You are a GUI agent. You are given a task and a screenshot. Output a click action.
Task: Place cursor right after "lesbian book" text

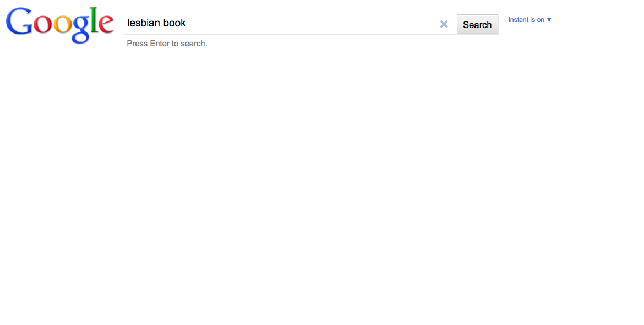coord(187,23)
